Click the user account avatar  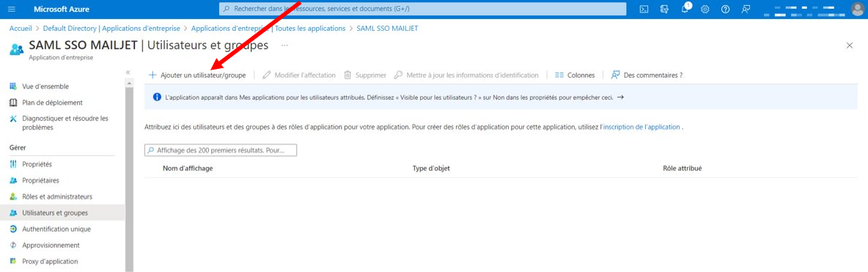click(x=857, y=10)
